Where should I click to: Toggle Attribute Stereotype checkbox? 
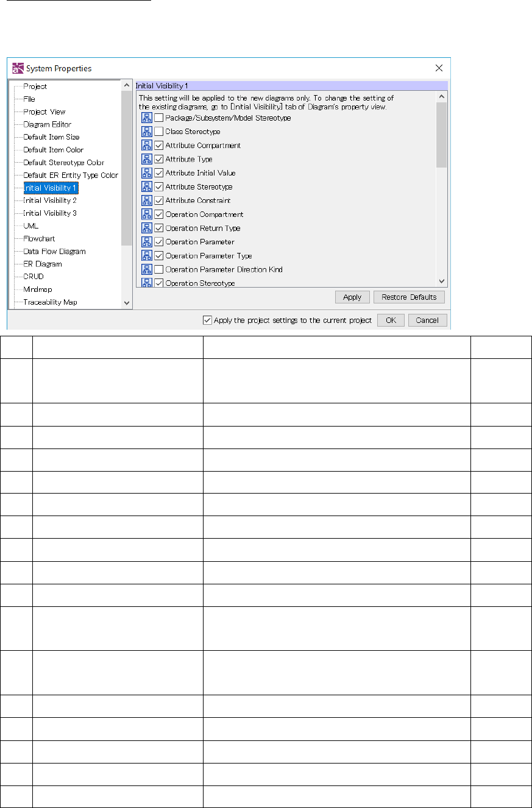(x=158, y=187)
